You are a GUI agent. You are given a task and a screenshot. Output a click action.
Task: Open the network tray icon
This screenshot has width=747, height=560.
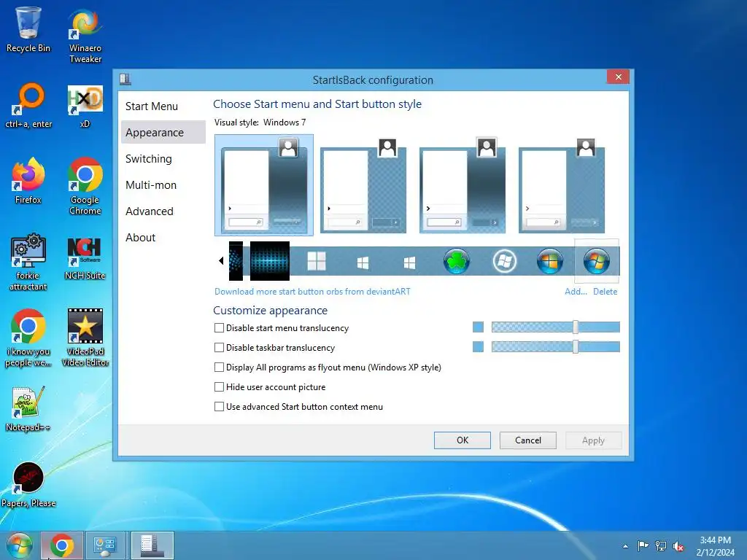661,545
